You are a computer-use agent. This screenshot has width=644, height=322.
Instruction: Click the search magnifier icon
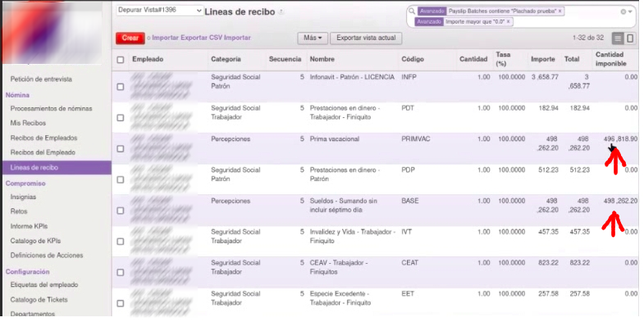click(x=412, y=11)
